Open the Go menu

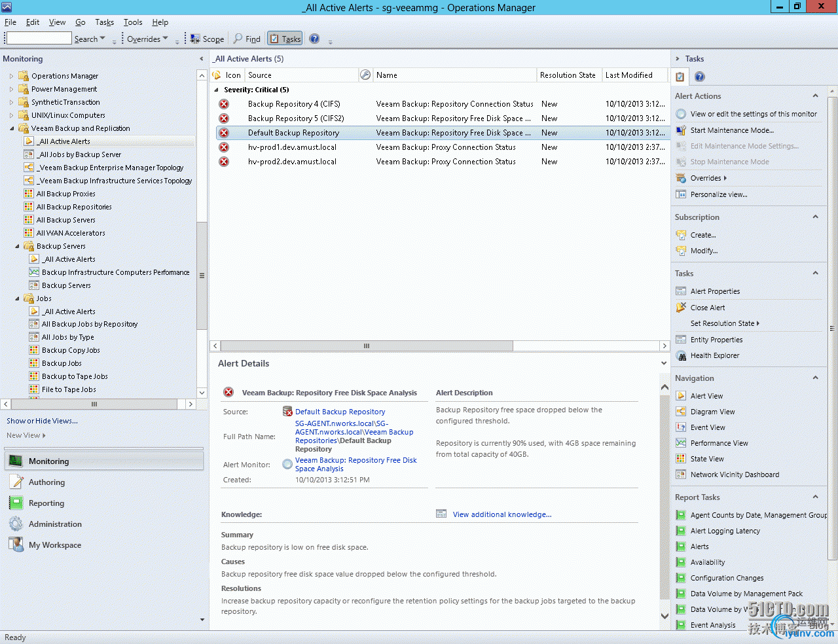[81, 22]
